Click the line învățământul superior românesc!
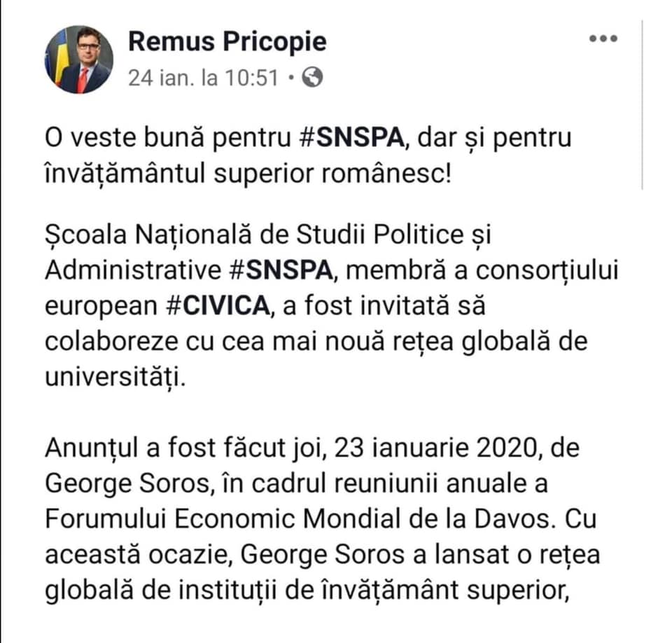The width and height of the screenshot is (672, 643). pos(248,174)
